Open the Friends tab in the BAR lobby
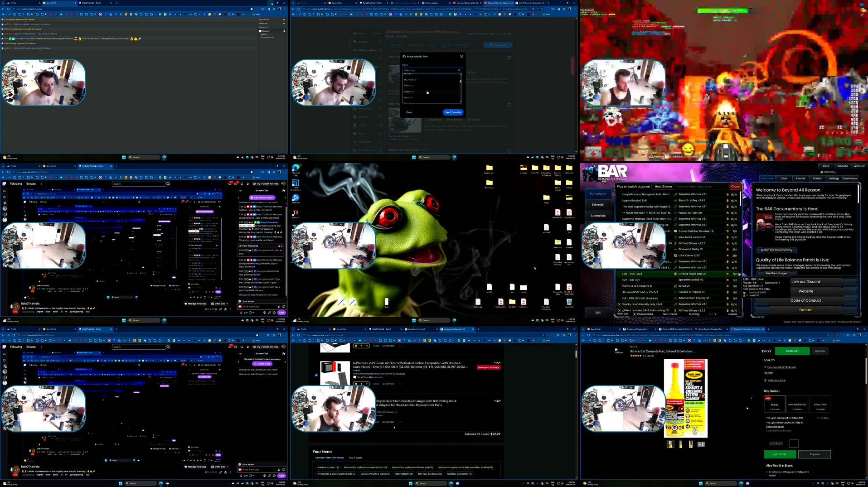 click(x=800, y=178)
